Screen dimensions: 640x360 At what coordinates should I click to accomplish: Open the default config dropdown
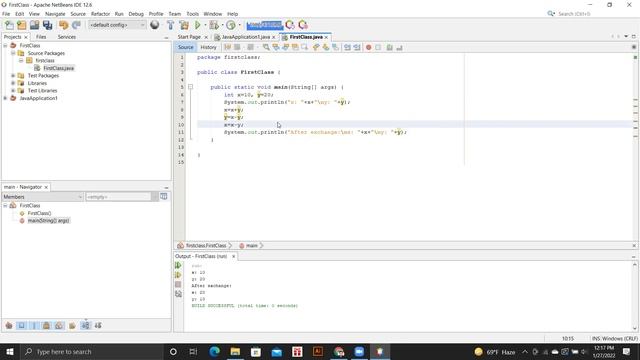click(x=117, y=25)
